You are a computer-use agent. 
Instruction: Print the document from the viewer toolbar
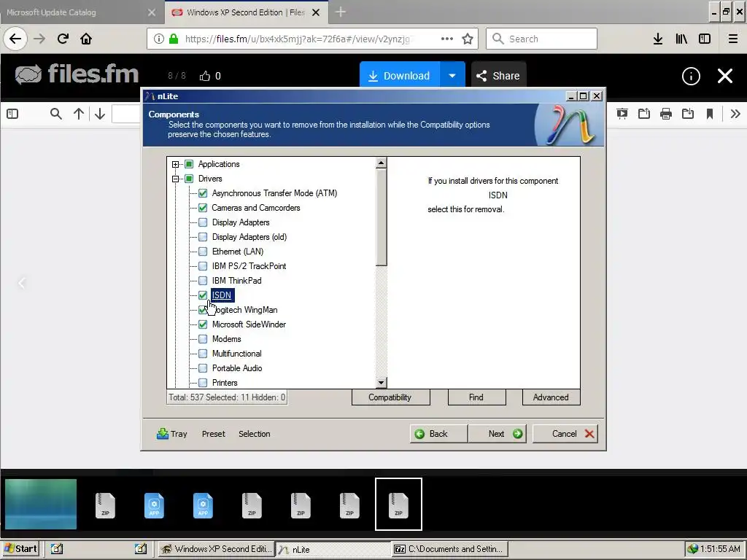(x=666, y=114)
